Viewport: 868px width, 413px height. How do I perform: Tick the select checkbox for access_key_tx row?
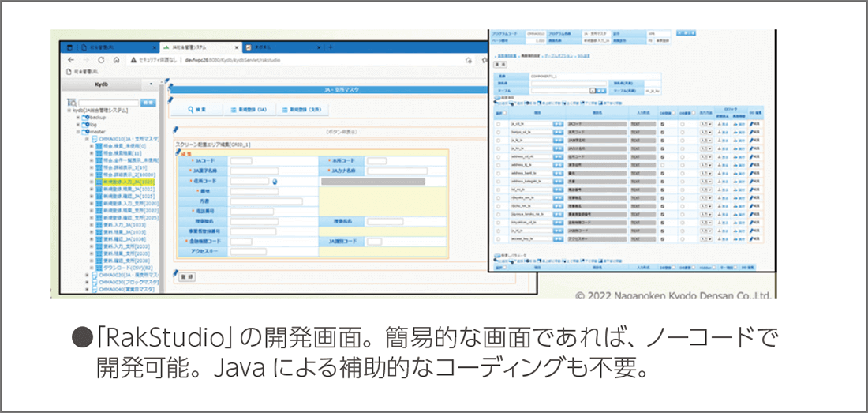(x=498, y=239)
